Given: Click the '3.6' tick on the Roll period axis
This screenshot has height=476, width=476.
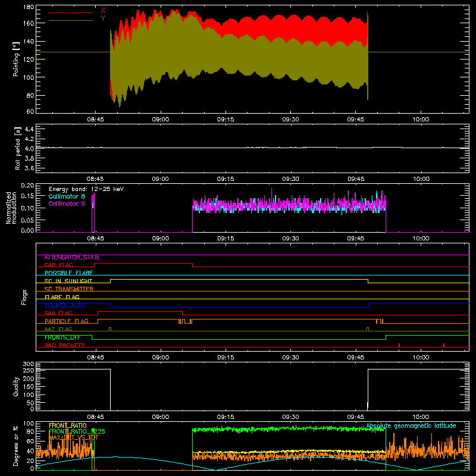Looking at the screenshot, I should (29, 168).
